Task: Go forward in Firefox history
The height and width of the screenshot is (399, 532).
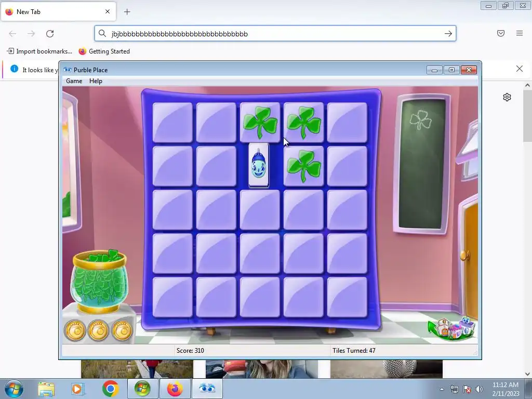Action: click(x=31, y=34)
